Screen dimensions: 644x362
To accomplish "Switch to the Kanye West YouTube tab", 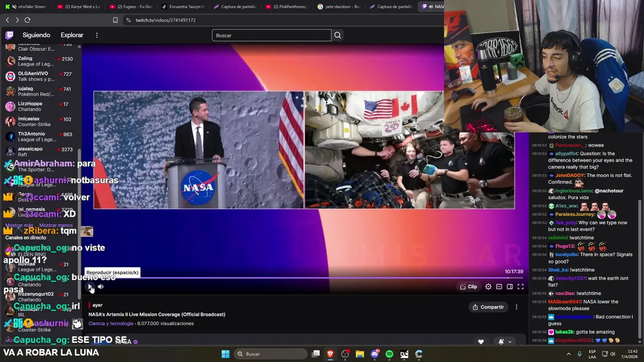I will coord(78,7).
